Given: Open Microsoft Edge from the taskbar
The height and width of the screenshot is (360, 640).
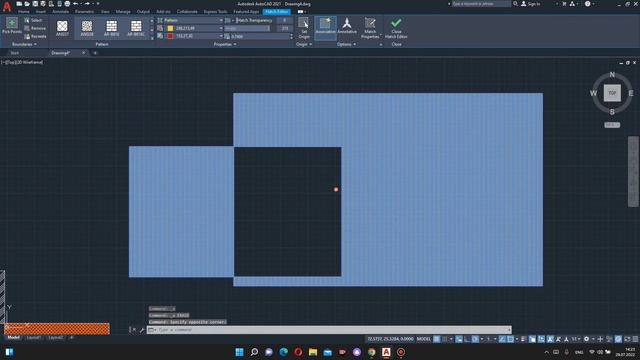Looking at the screenshot, I should click(x=284, y=352).
